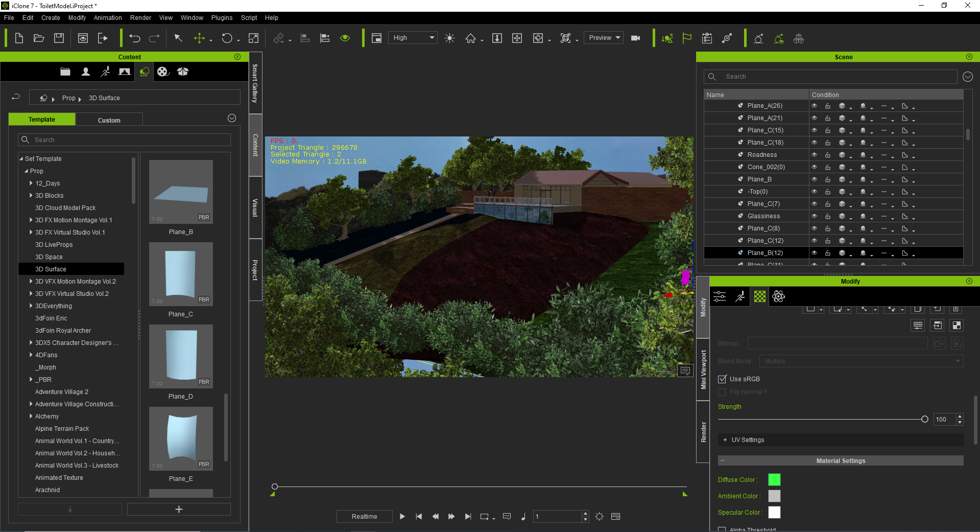Open the Actor category in Content panel

[86, 72]
